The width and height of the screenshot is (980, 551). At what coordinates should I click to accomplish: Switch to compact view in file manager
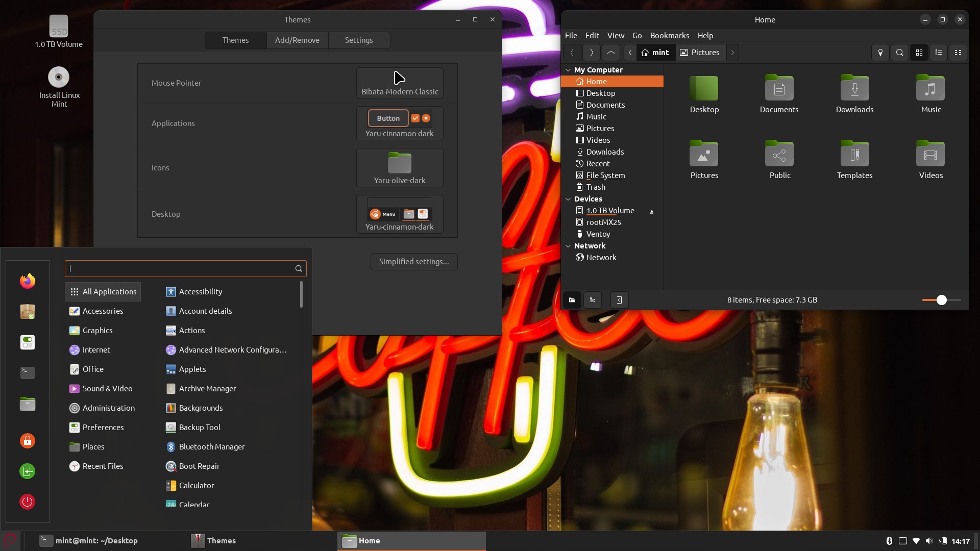tap(958, 53)
